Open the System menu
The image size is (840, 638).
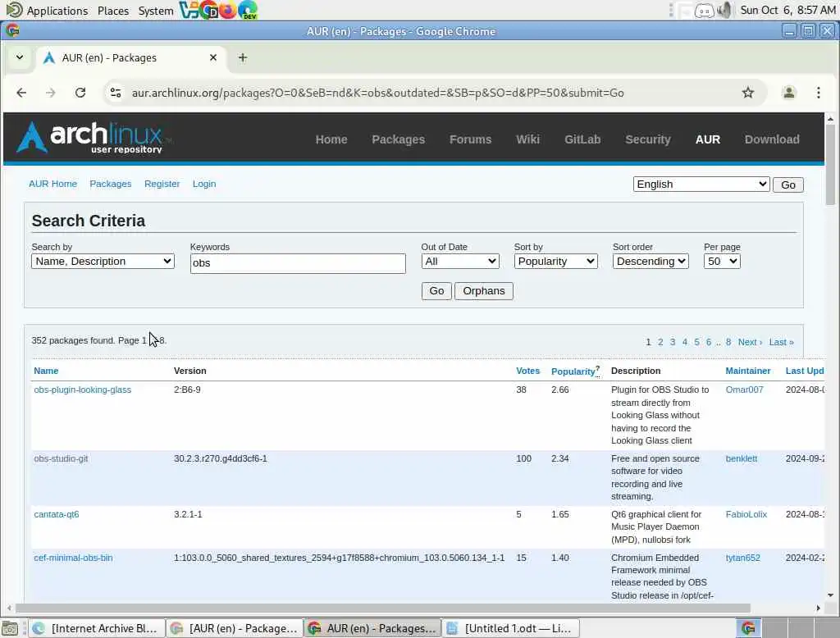pos(155,11)
